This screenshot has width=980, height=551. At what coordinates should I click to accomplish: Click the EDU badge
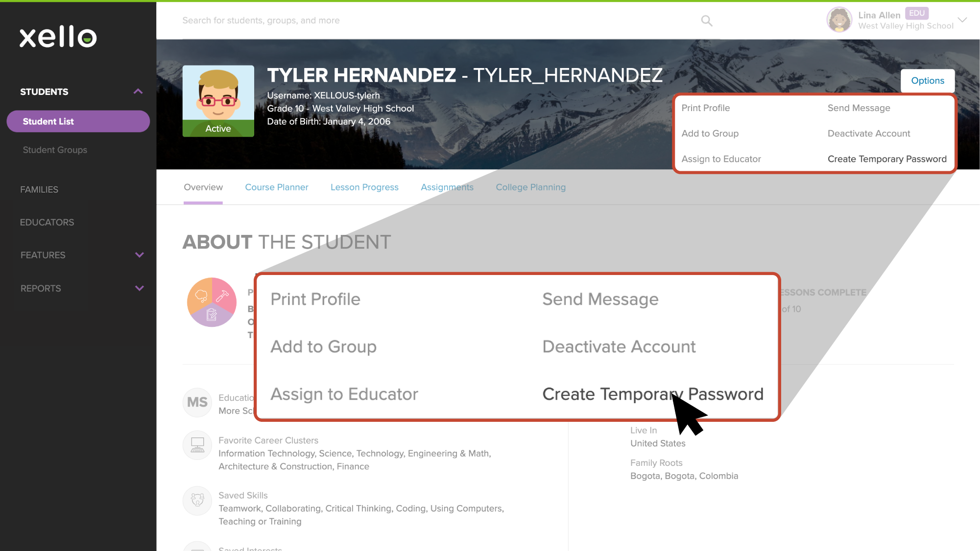[917, 13]
